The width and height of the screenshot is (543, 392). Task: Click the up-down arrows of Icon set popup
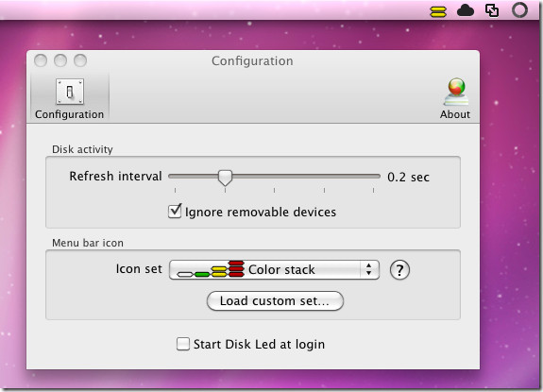tap(369, 269)
